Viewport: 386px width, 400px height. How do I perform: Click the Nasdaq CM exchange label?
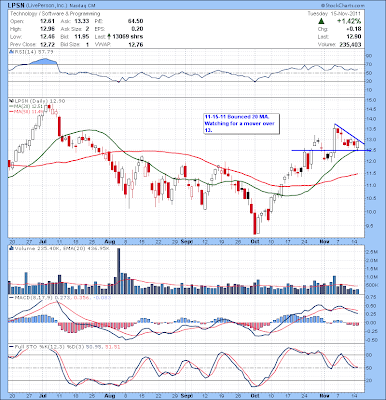pyautogui.click(x=82, y=6)
